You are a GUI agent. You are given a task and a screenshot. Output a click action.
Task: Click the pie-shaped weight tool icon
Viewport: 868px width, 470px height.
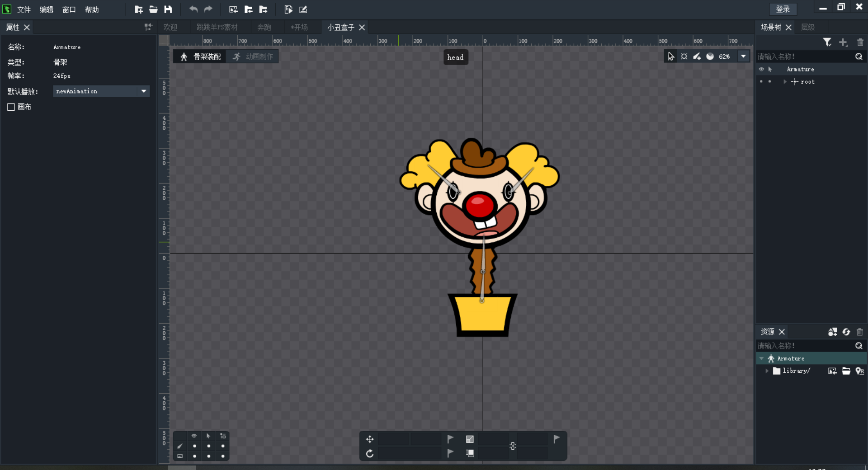(x=710, y=56)
